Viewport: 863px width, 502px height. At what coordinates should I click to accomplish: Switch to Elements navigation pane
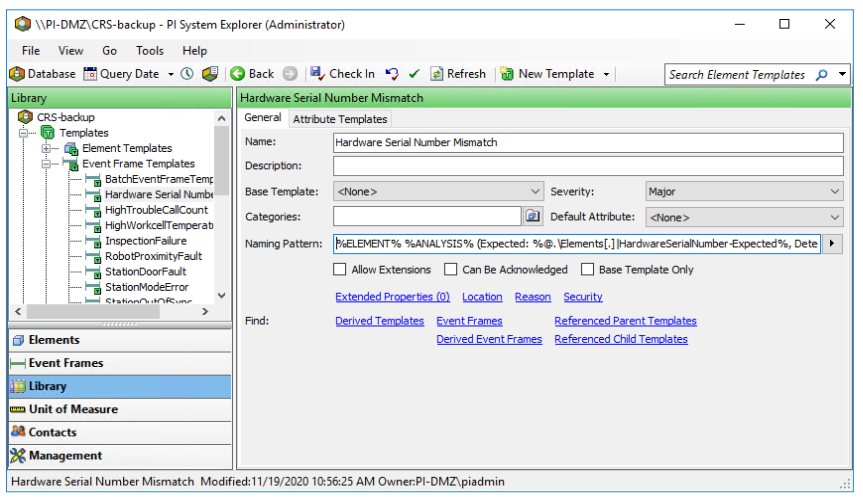(121, 340)
